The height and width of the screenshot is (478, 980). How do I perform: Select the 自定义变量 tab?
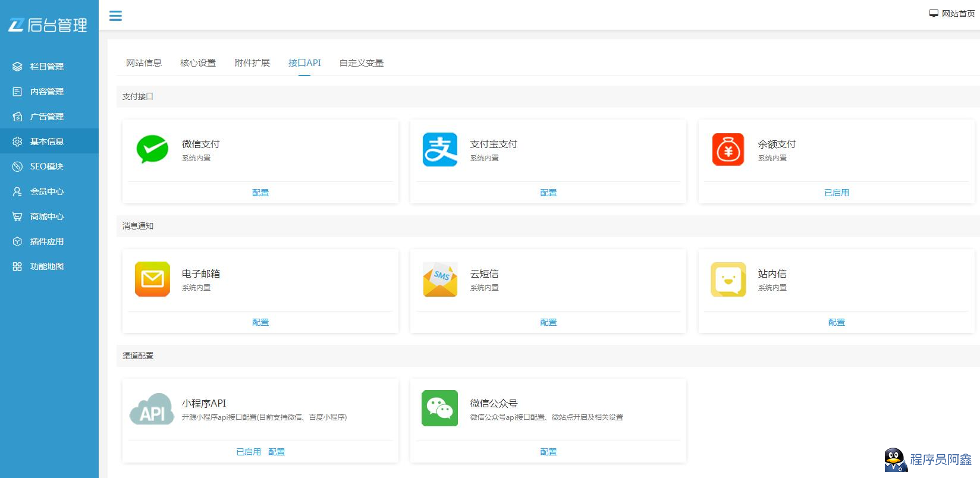click(x=362, y=63)
